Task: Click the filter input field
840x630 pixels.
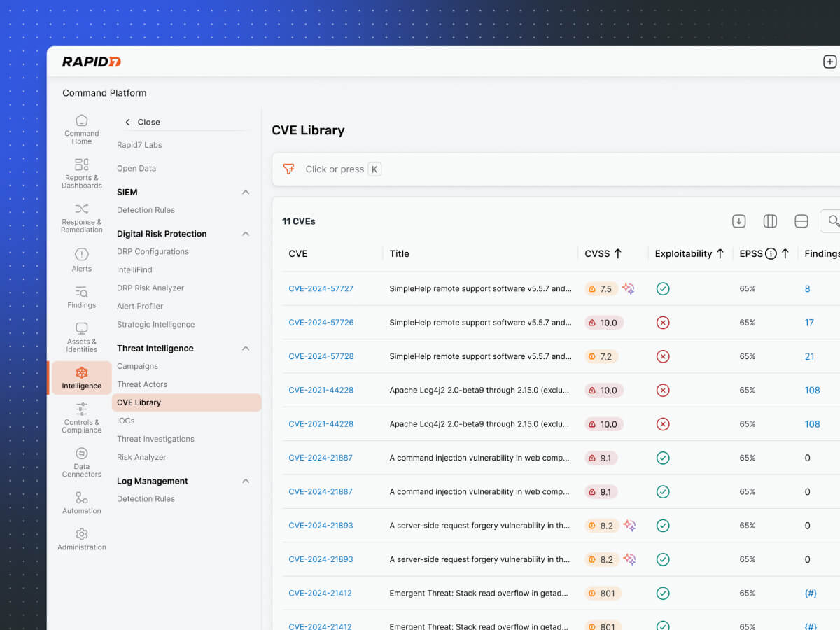Action: pyautogui.click(x=490, y=169)
